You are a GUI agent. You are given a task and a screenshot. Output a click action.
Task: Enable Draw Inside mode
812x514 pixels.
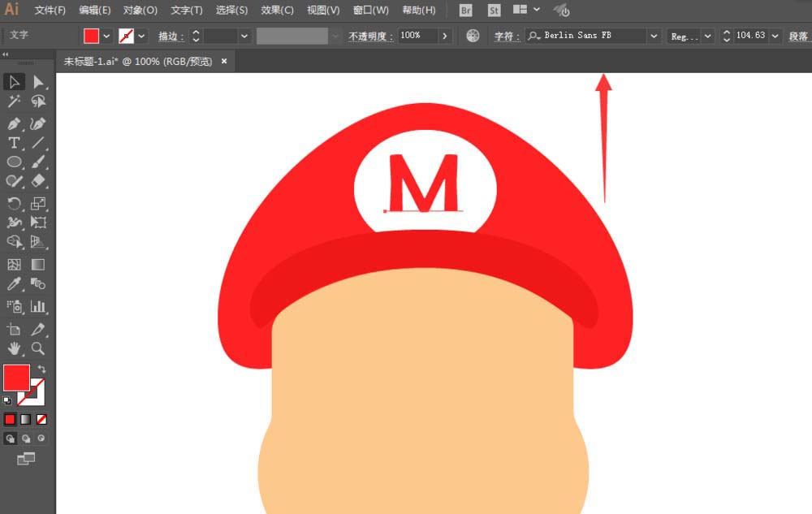pos(41,438)
